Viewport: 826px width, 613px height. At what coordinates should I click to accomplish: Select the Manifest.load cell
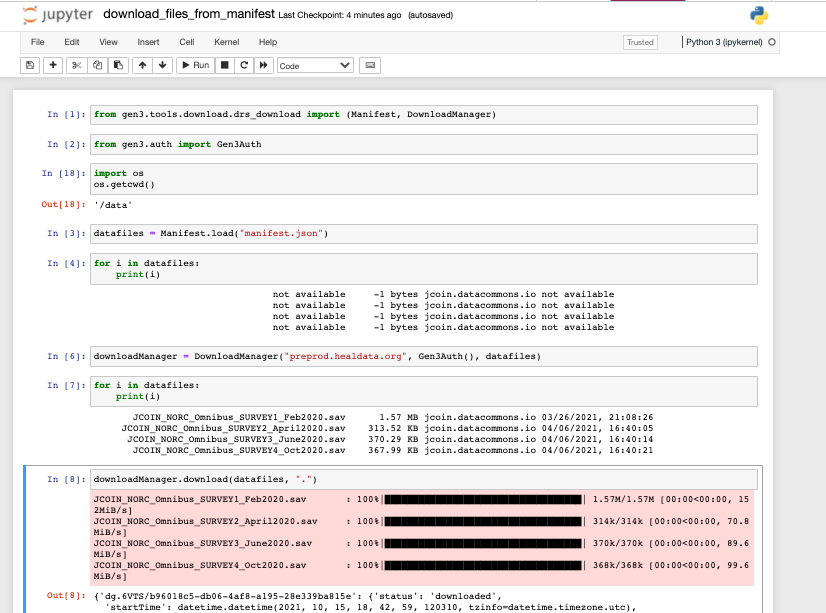424,234
